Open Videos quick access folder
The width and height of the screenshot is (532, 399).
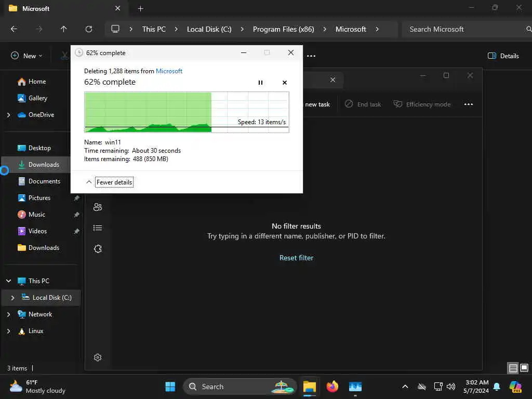(x=37, y=231)
